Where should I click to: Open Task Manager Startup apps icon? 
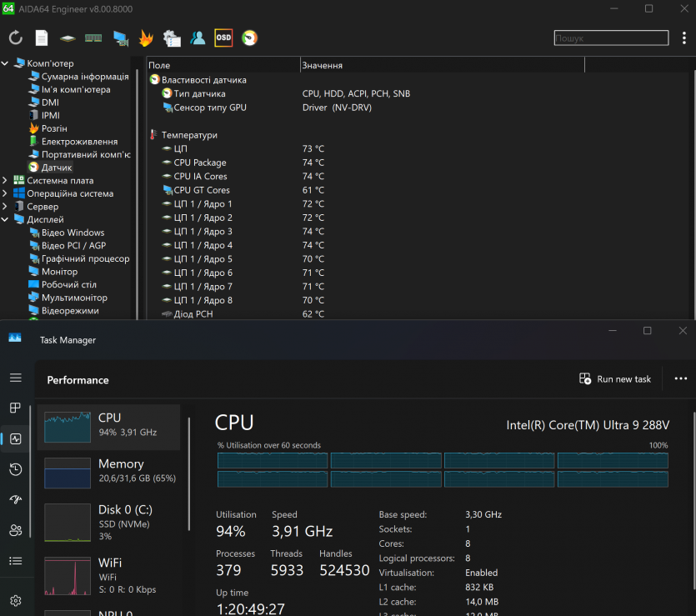tap(15, 499)
